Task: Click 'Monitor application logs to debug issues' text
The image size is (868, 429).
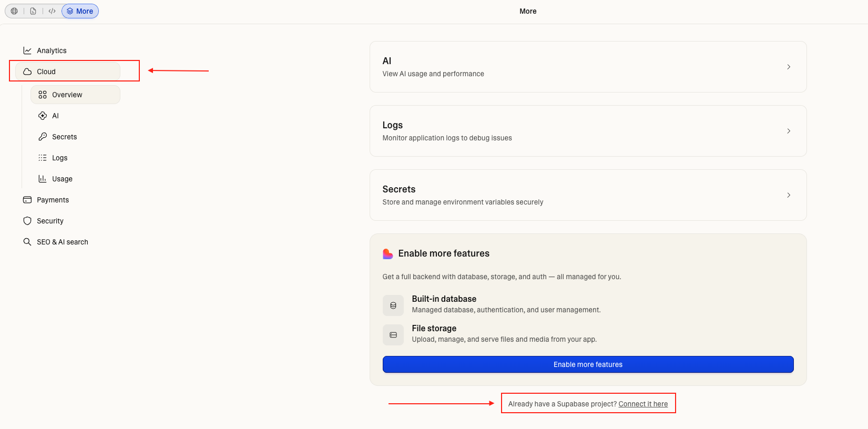Action: (447, 138)
